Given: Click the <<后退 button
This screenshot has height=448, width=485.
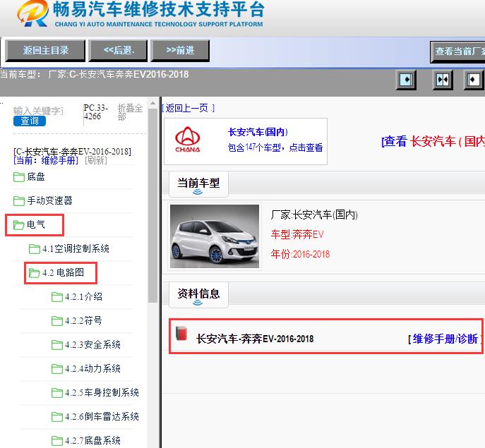Looking at the screenshot, I should point(118,50).
